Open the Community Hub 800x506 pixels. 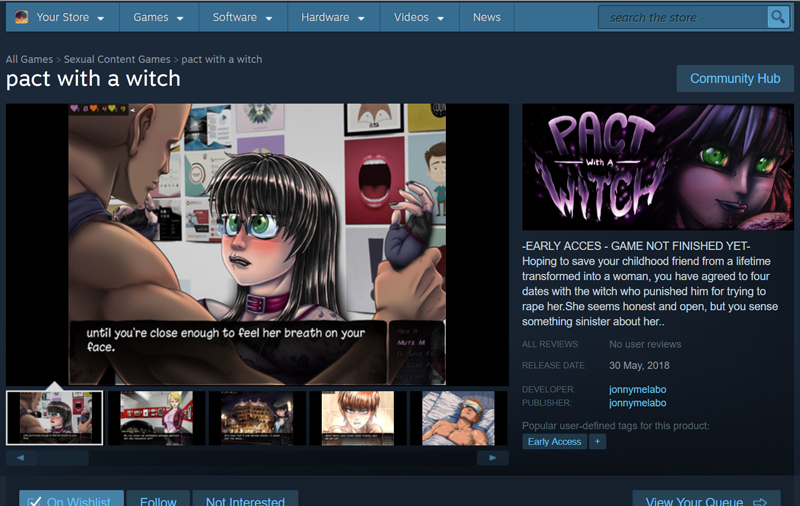point(735,79)
